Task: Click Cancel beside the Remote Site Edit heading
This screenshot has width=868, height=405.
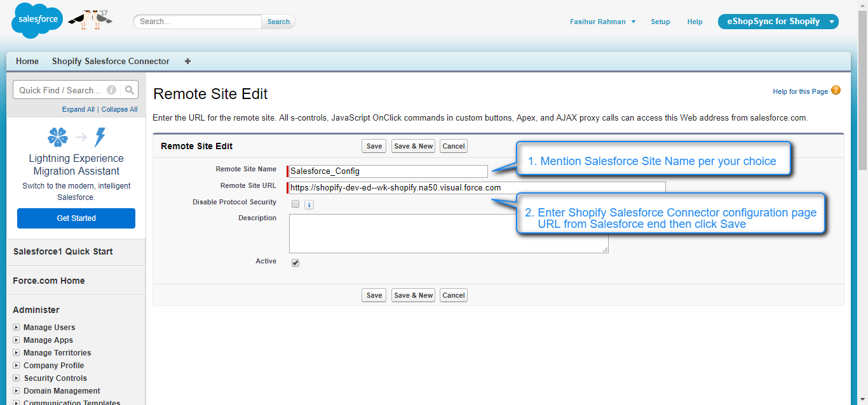Action: tap(454, 146)
